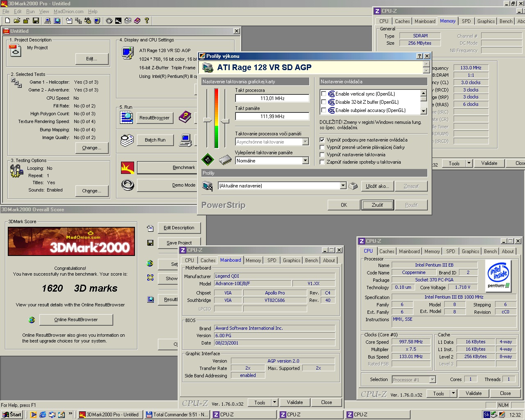
Task: Click the run benchmark black toolbar icon
Action: pyautogui.click(x=118, y=21)
